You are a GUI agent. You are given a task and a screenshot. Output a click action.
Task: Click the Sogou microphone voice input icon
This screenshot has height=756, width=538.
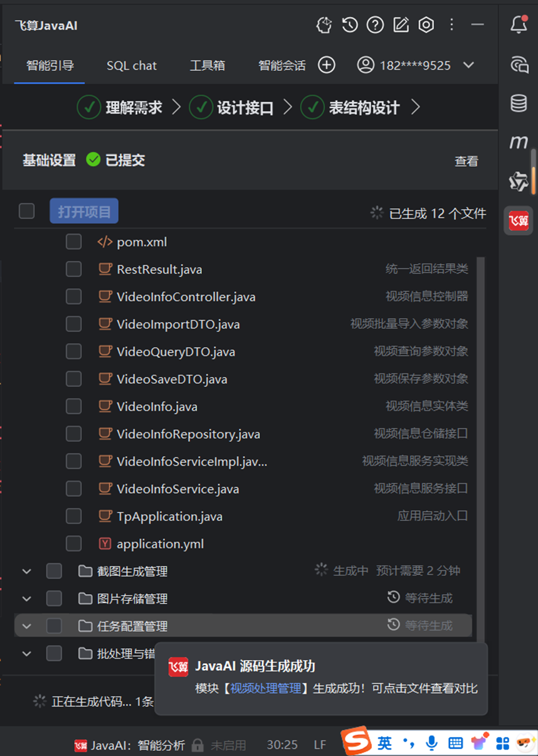point(431,743)
